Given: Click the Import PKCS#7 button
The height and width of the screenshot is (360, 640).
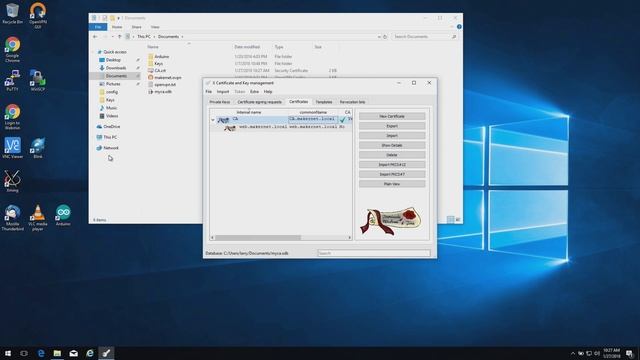Looking at the screenshot, I should tap(392, 174).
